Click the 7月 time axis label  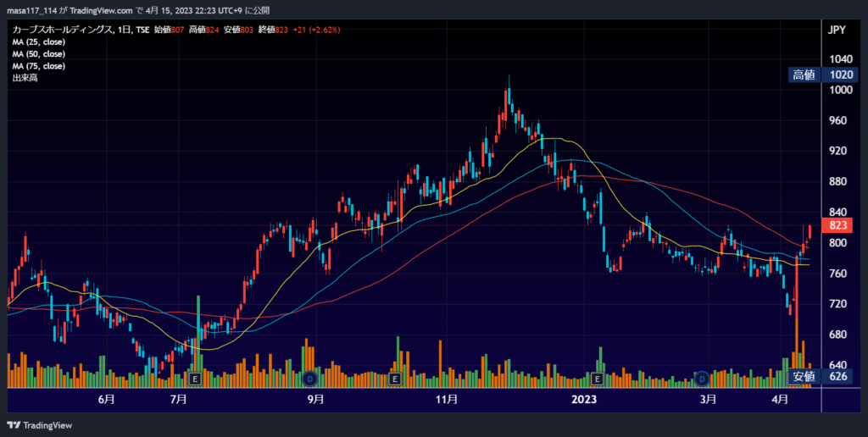pos(178,399)
